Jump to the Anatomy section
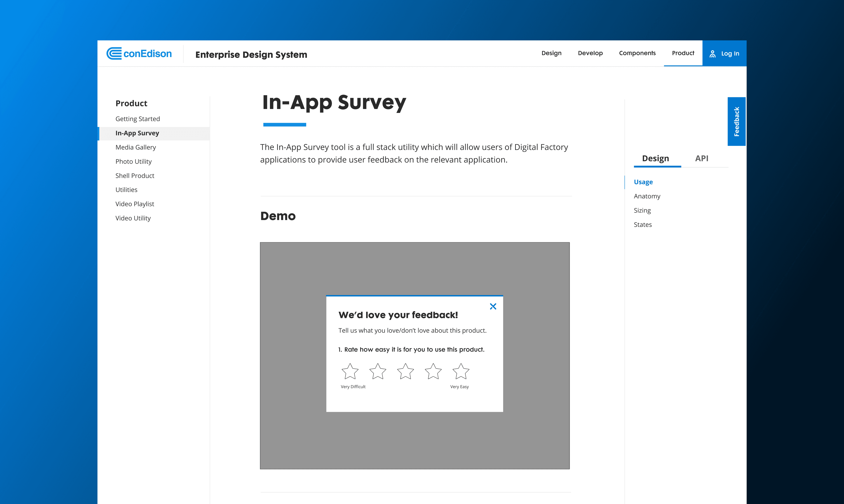This screenshot has height=504, width=844. [647, 196]
